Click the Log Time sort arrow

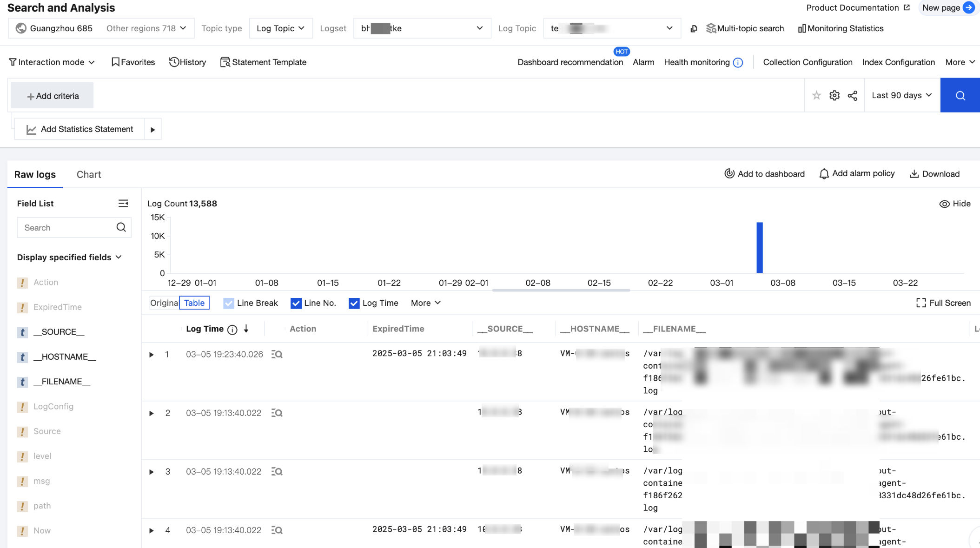[246, 329]
